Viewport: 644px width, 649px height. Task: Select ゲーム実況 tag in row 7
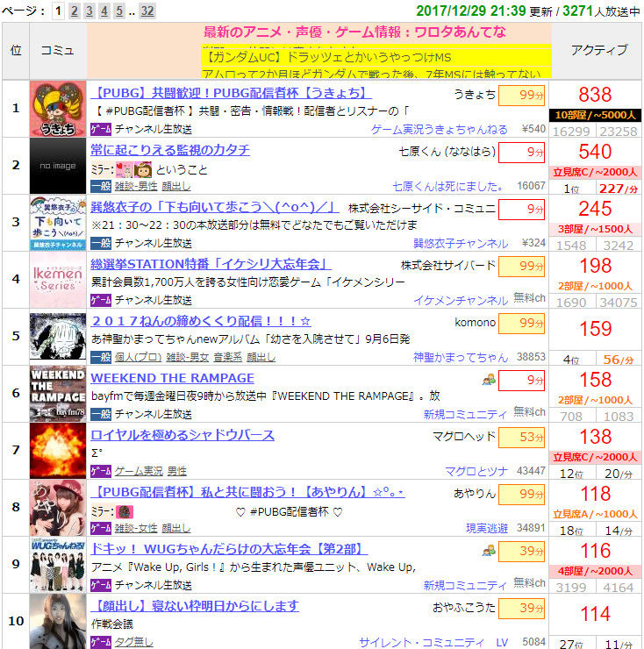pyautogui.click(x=139, y=472)
